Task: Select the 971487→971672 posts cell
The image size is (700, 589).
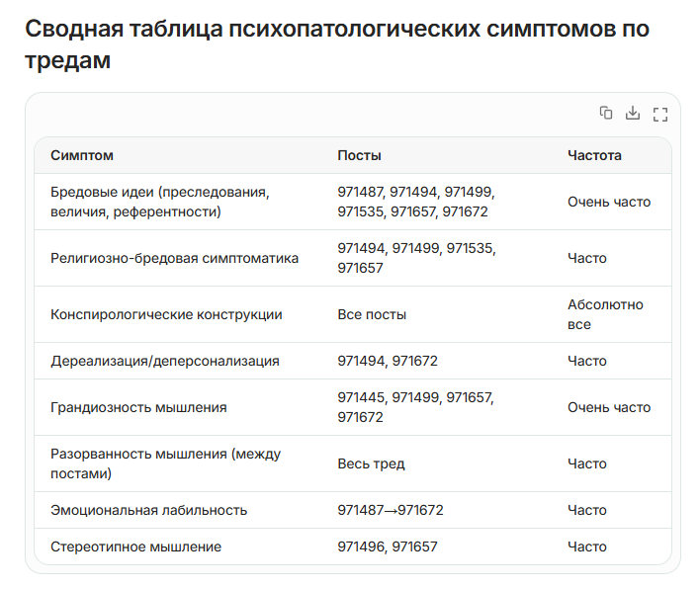Action: (391, 510)
